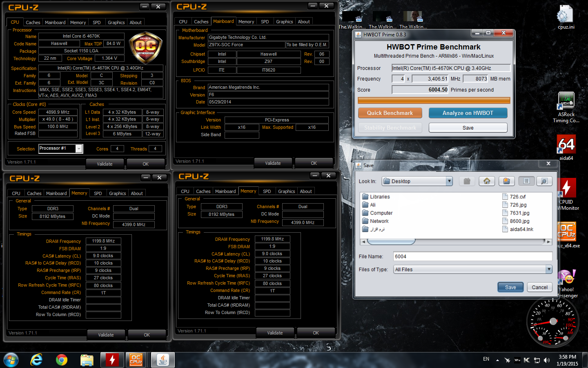Open CPU tab in CPU-Z Mainboard window
The width and height of the screenshot is (588, 368).
coord(183,22)
